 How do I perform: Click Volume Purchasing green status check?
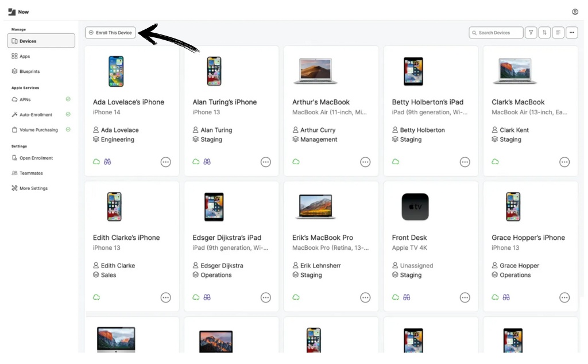(68, 130)
